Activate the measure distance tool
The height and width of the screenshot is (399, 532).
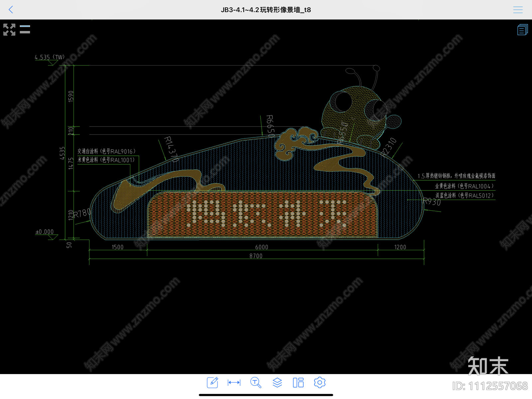(234, 382)
